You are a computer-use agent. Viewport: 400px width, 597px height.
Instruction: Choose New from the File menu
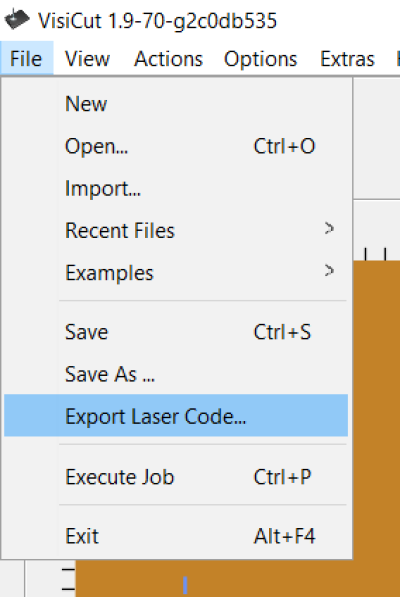pos(176,104)
